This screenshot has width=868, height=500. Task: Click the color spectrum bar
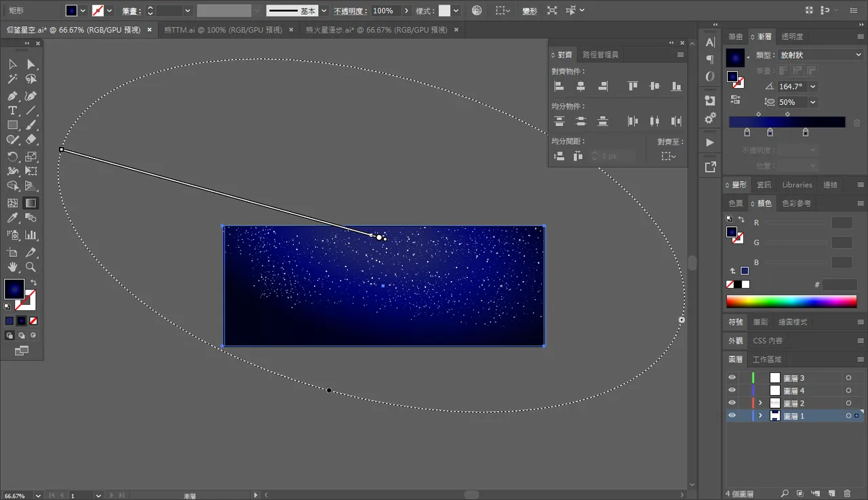click(x=791, y=301)
